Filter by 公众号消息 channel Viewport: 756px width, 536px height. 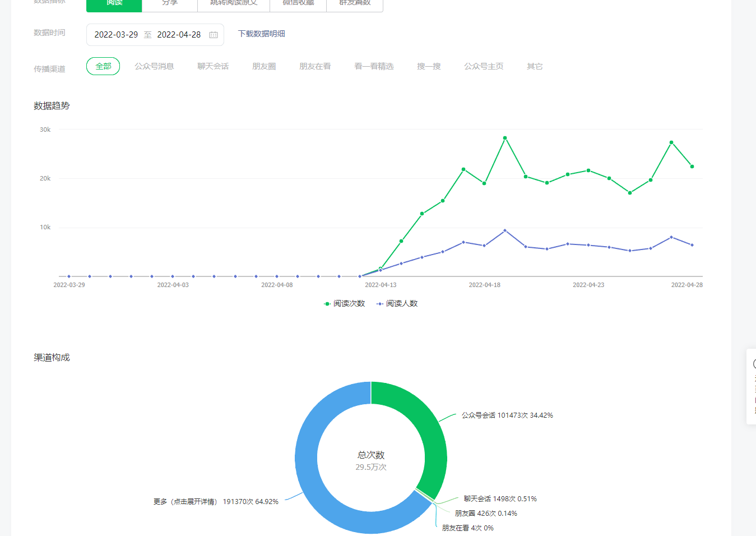pos(154,66)
